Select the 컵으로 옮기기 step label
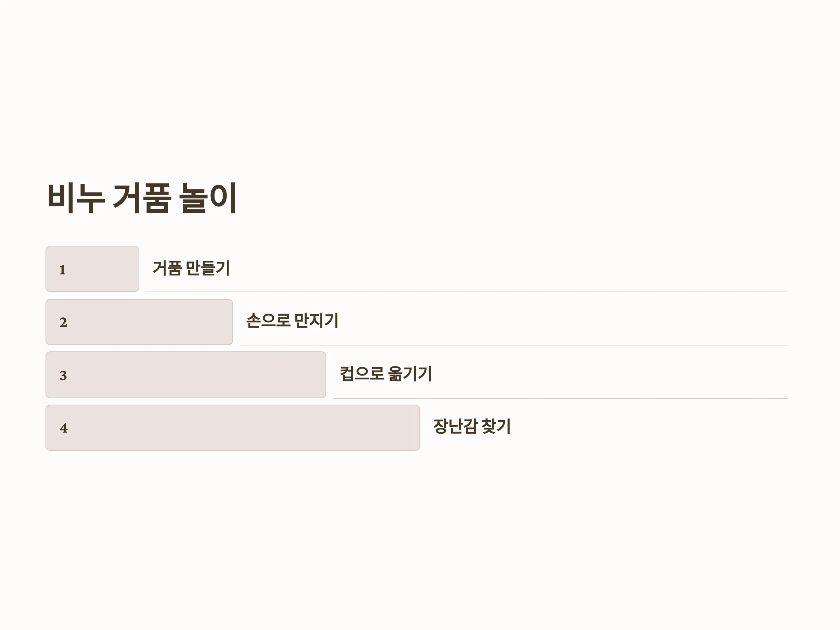840x630 pixels. coord(386,374)
